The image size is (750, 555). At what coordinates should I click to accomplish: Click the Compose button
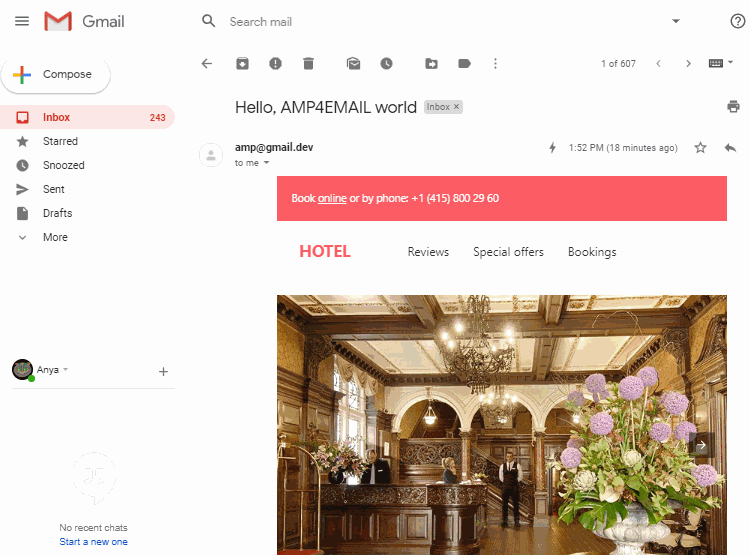[x=56, y=75]
